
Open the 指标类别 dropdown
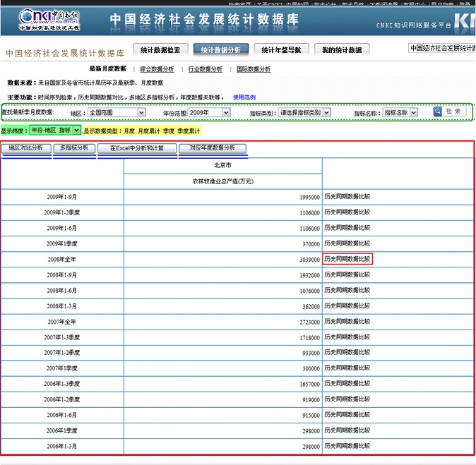[x=304, y=112]
